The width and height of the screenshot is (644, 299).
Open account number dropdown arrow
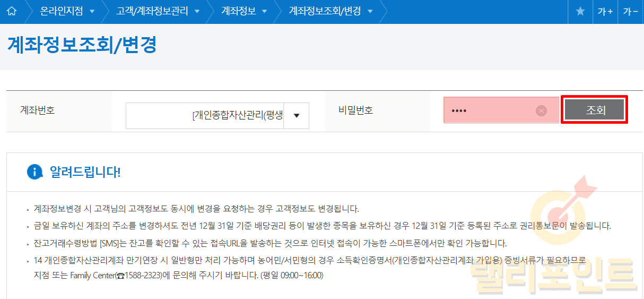(x=297, y=116)
